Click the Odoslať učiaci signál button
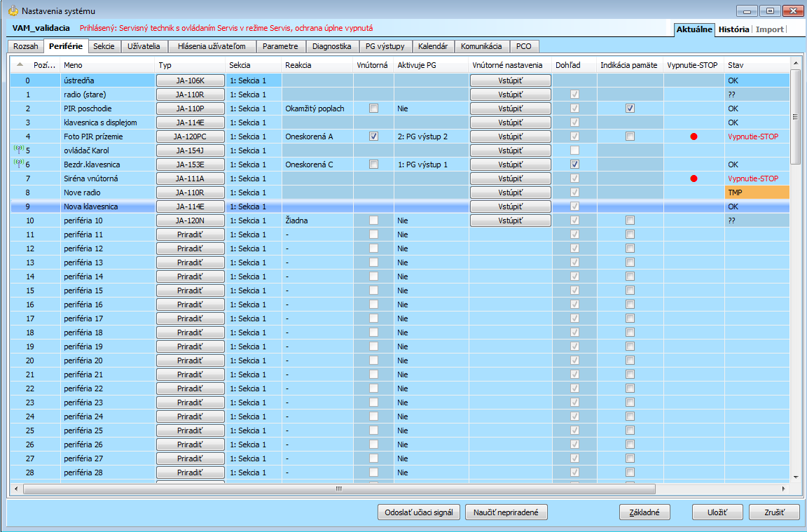Image resolution: width=807 pixels, height=532 pixels. [x=419, y=512]
